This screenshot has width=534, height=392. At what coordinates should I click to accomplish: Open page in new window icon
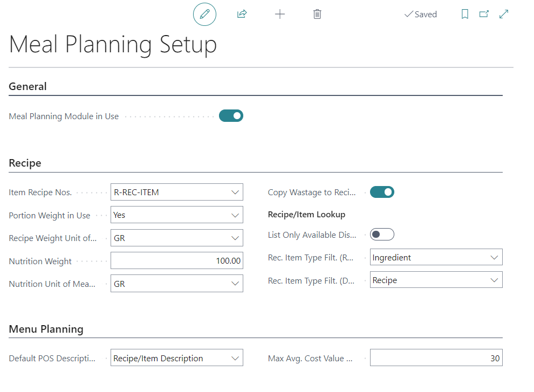tap(484, 15)
